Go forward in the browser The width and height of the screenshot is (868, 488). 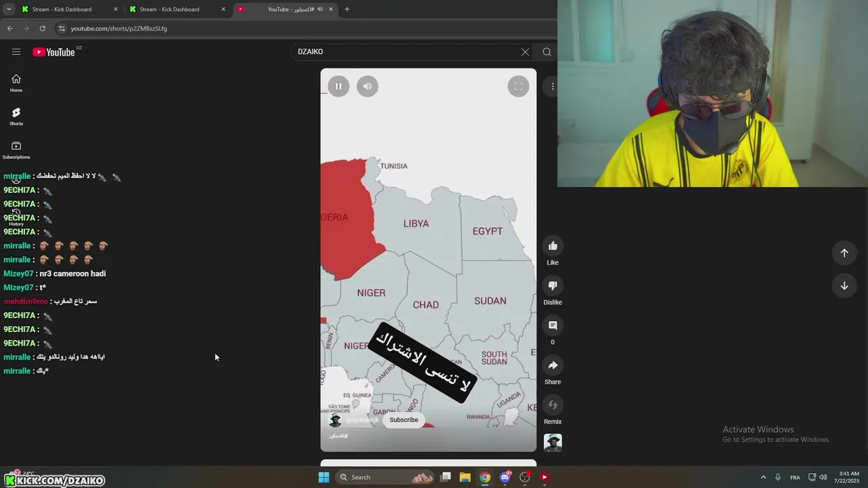26,28
